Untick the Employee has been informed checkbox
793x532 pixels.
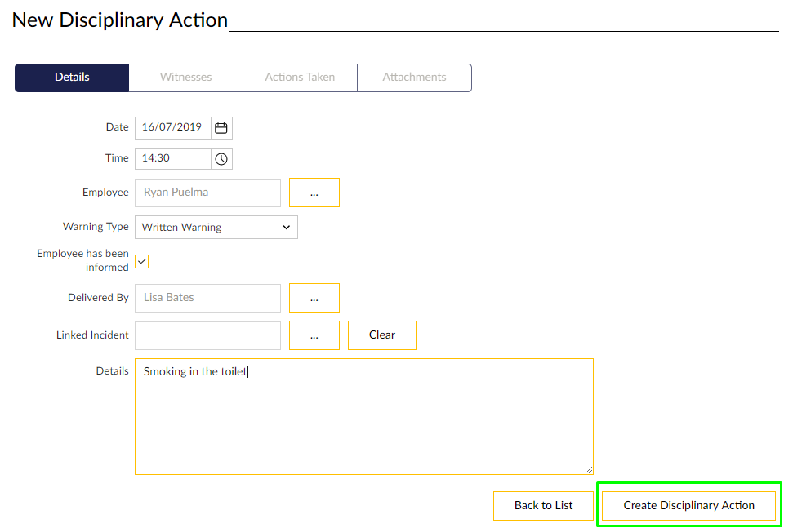pos(142,261)
